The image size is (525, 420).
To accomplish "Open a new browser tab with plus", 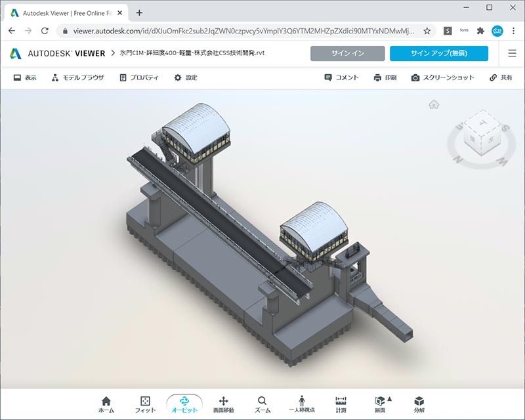I will [139, 12].
